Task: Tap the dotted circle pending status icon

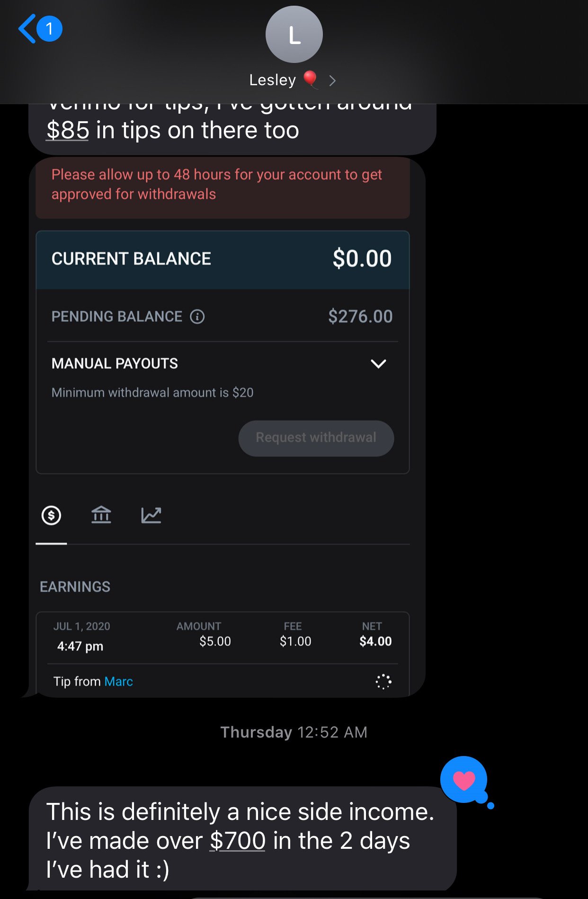Action: click(383, 682)
